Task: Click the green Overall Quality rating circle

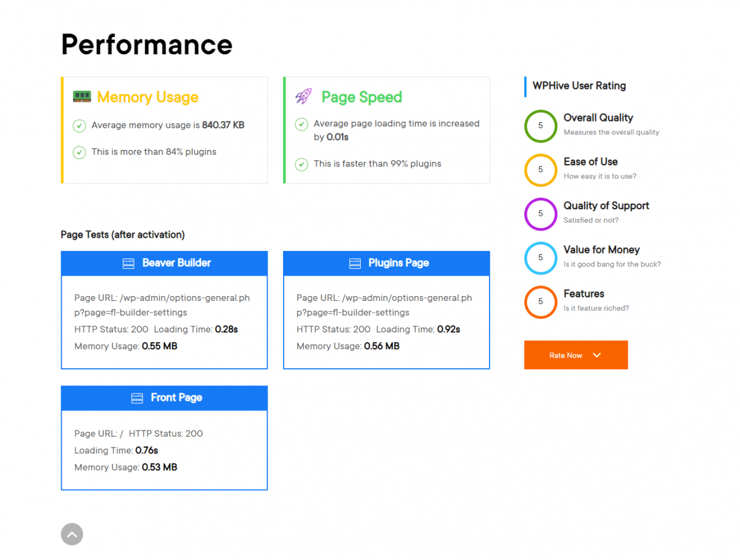Action: click(x=541, y=126)
